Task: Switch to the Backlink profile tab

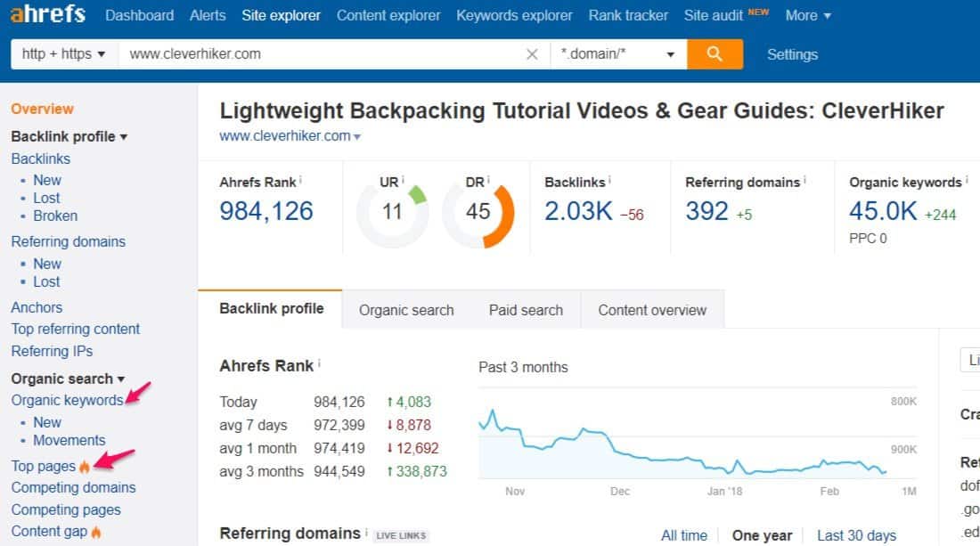Action: point(270,308)
